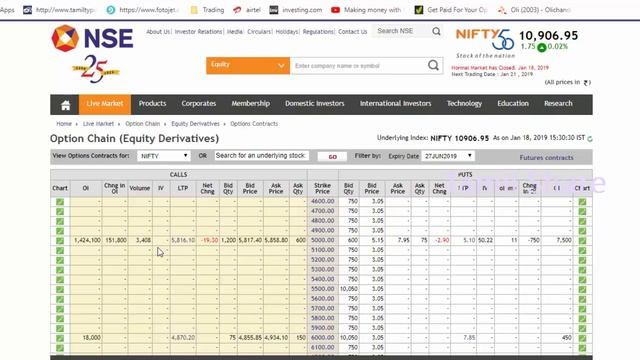Image resolution: width=640 pixels, height=360 pixels.
Task: Click the About Us link
Action: 158,31
